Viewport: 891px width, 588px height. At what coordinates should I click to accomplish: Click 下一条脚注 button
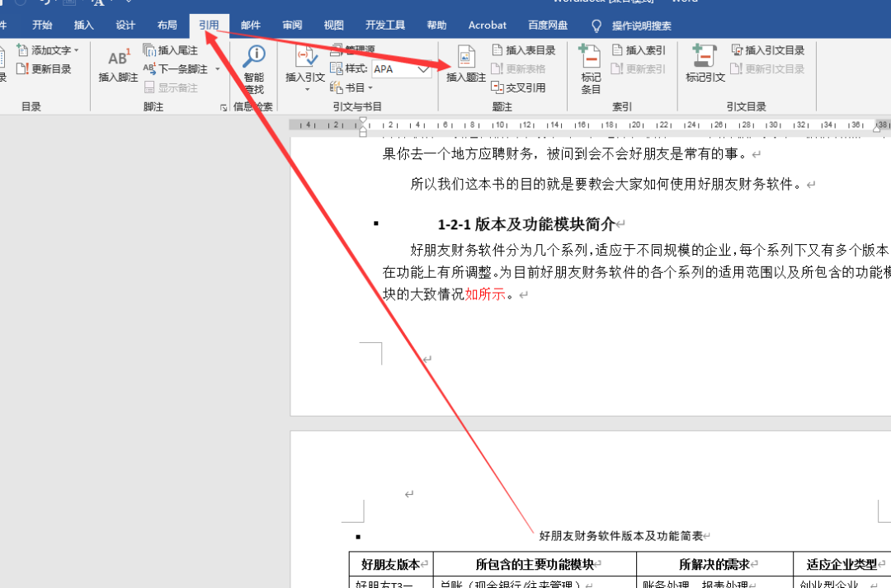coord(176,68)
